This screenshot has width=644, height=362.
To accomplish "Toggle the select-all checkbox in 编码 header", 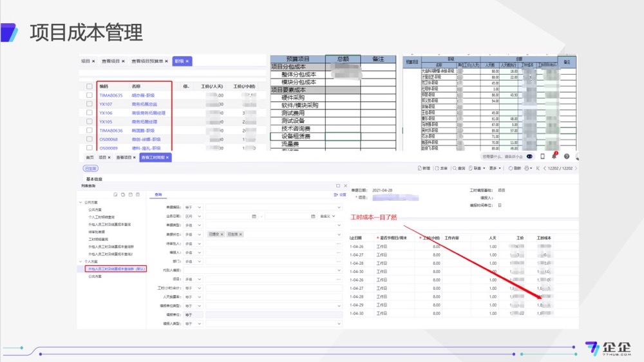I will pyautogui.click(x=89, y=86).
